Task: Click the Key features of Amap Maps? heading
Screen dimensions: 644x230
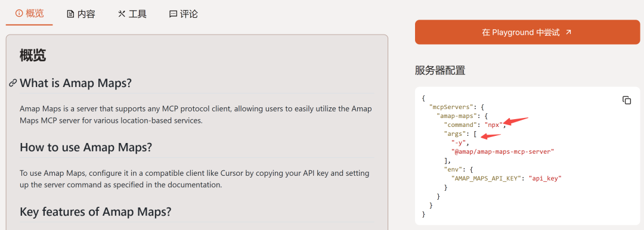Action: [95, 212]
